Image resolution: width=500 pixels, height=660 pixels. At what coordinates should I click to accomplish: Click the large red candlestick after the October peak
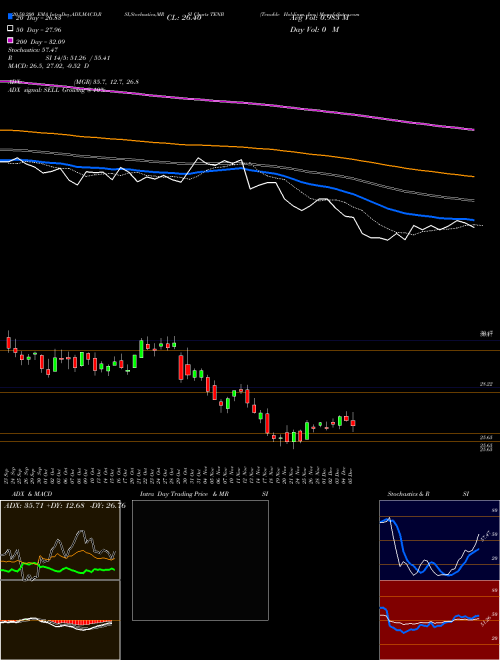click(x=181, y=367)
